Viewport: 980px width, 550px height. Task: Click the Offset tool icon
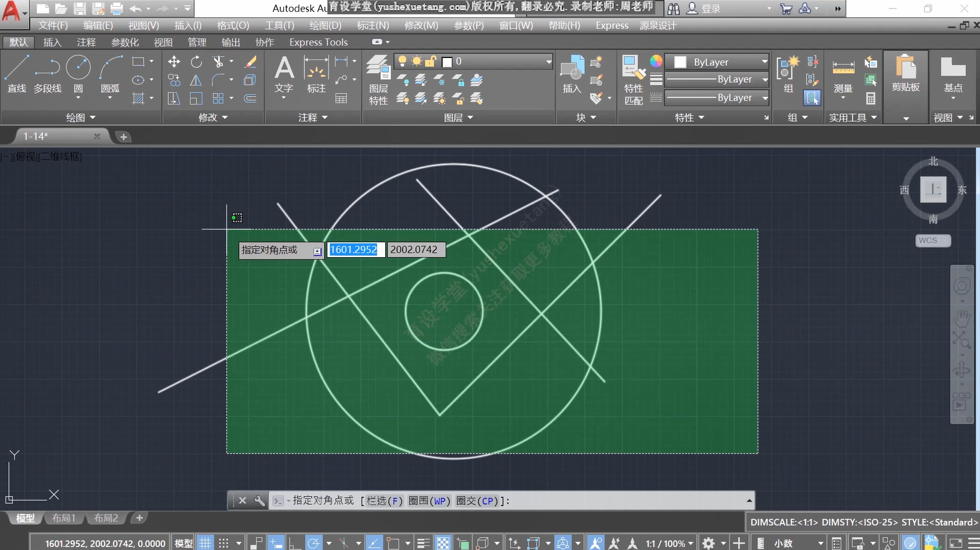coord(250,98)
